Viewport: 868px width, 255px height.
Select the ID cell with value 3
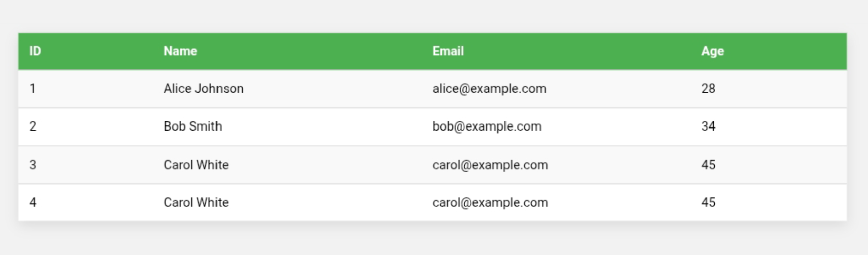[x=33, y=165]
